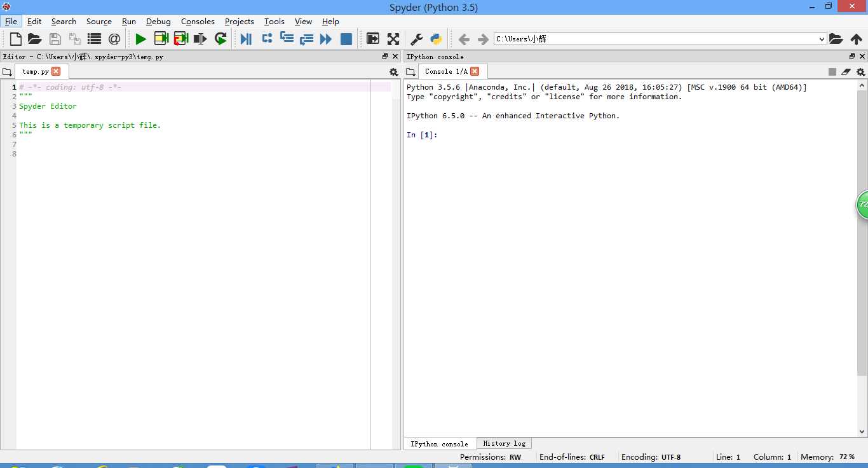Clear the console with the eraser icon
Screen dimensions: 868x468
coord(846,72)
